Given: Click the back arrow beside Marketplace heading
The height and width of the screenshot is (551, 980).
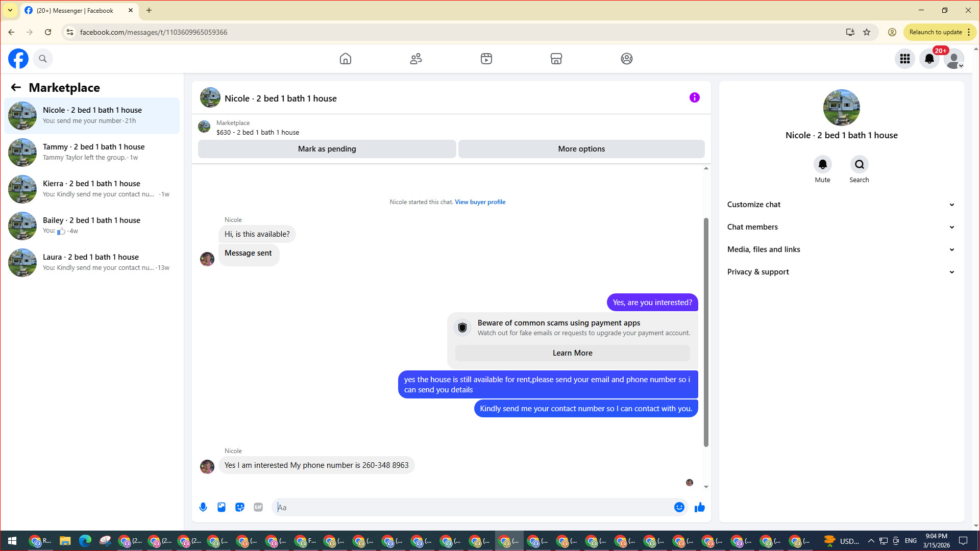Looking at the screenshot, I should (16, 88).
